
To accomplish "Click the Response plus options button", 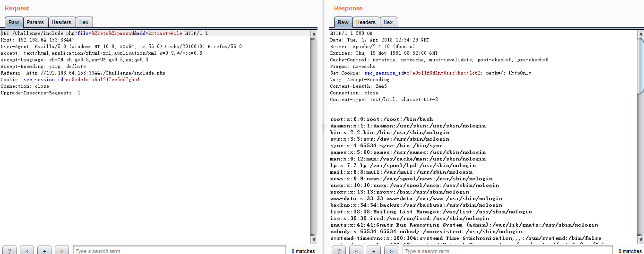I will pyautogui.click(x=374, y=251).
